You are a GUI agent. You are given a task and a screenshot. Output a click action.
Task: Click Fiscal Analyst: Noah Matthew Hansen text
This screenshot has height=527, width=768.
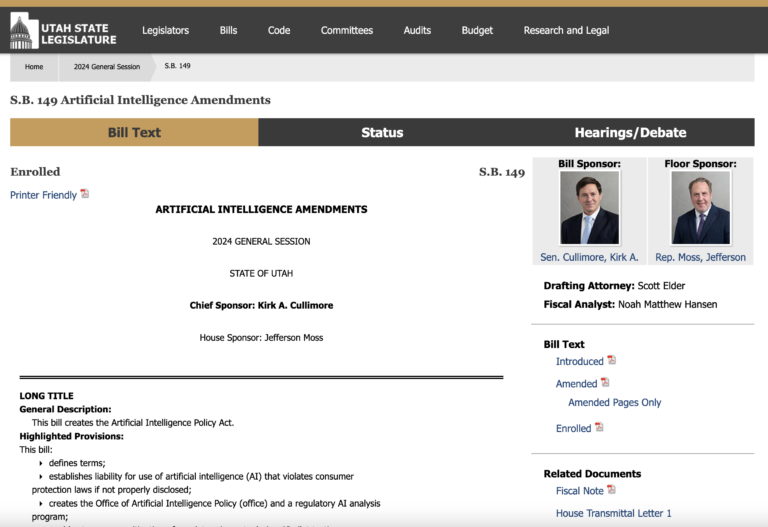[630, 304]
